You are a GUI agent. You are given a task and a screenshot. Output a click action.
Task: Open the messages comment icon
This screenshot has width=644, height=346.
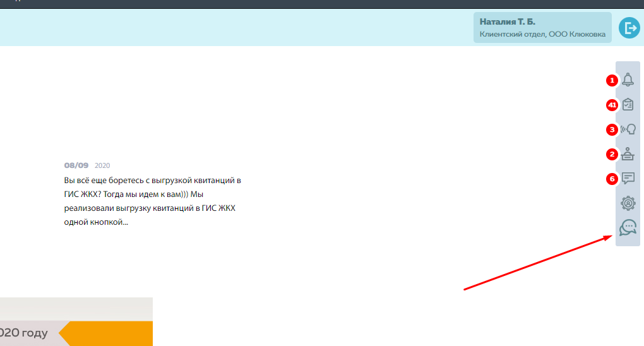pos(628,178)
